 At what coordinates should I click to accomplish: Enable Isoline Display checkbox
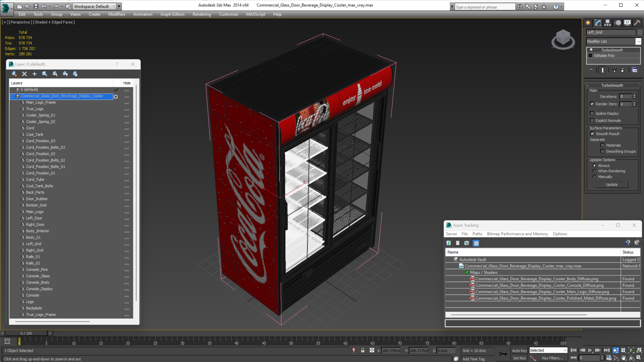pyautogui.click(x=592, y=113)
